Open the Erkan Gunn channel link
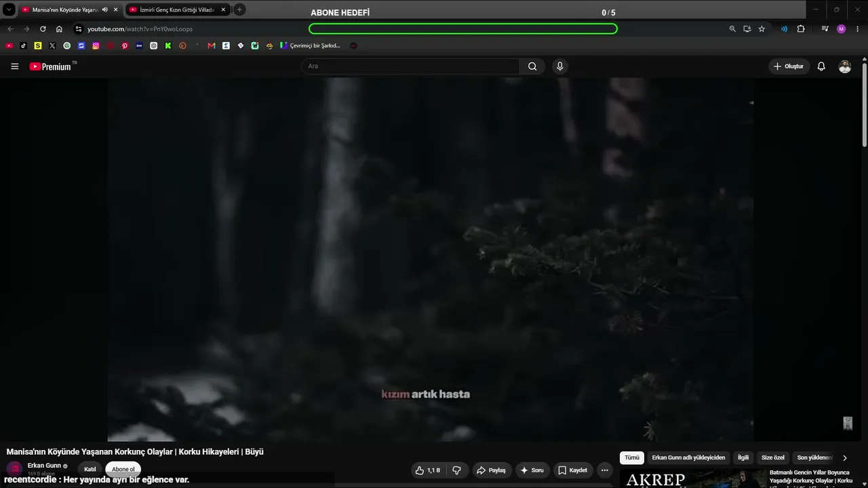This screenshot has height=488, width=868. point(44,466)
